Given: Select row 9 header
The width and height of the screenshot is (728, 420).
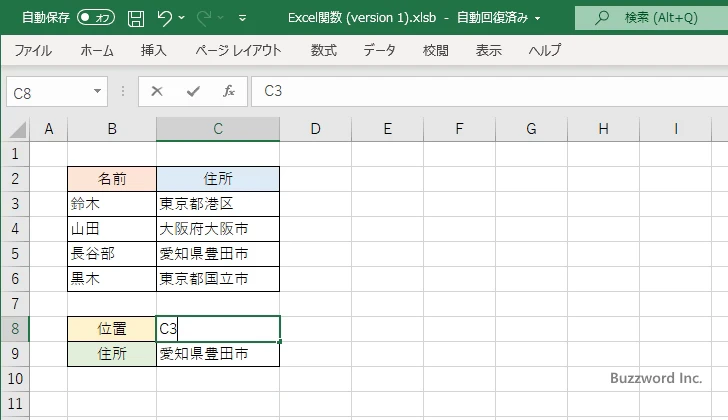Looking at the screenshot, I should coord(15,354).
